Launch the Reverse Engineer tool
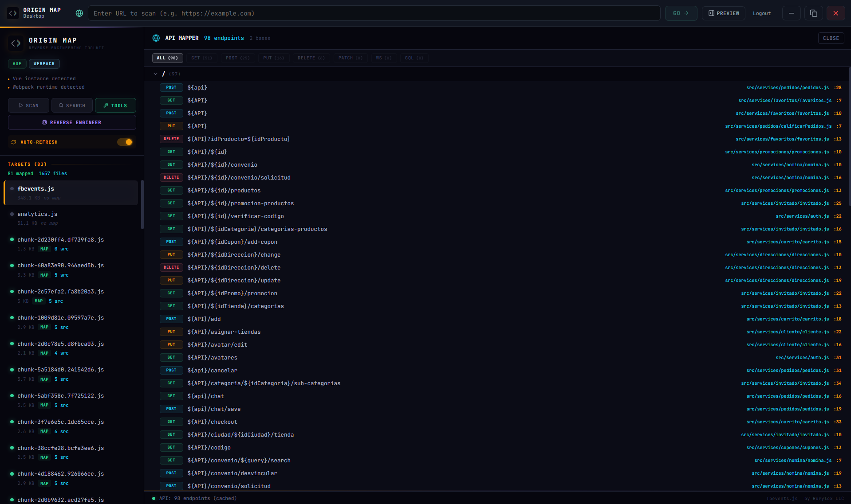 pos(72,122)
